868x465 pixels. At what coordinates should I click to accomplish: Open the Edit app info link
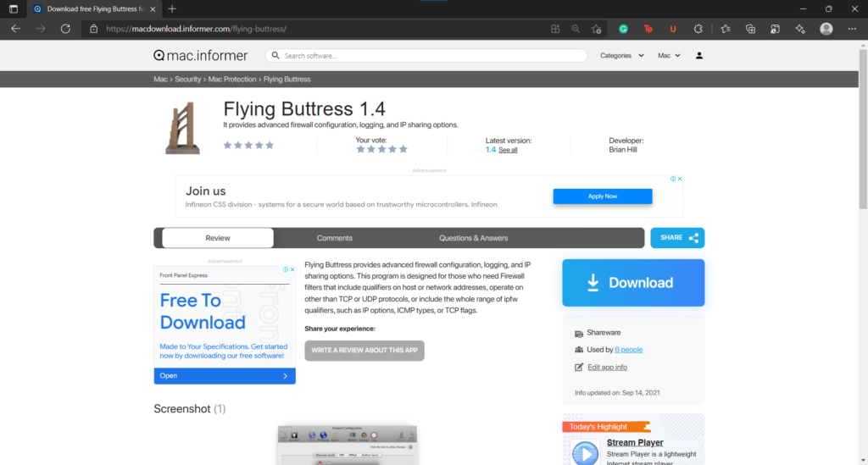tap(607, 367)
